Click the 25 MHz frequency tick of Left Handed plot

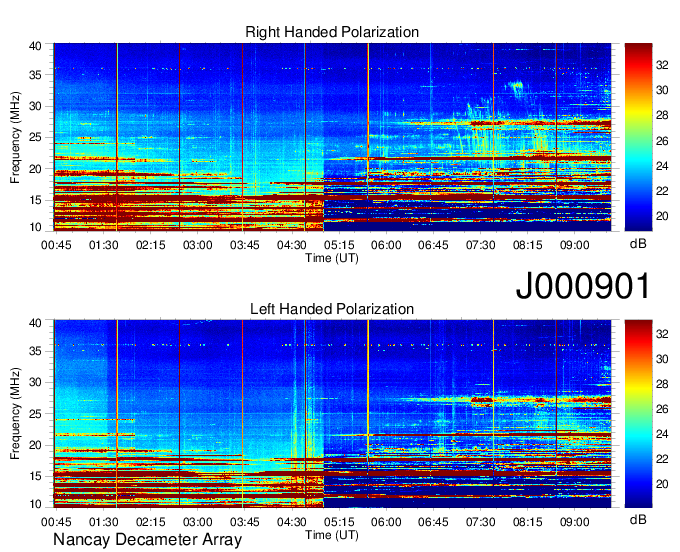click(35, 414)
